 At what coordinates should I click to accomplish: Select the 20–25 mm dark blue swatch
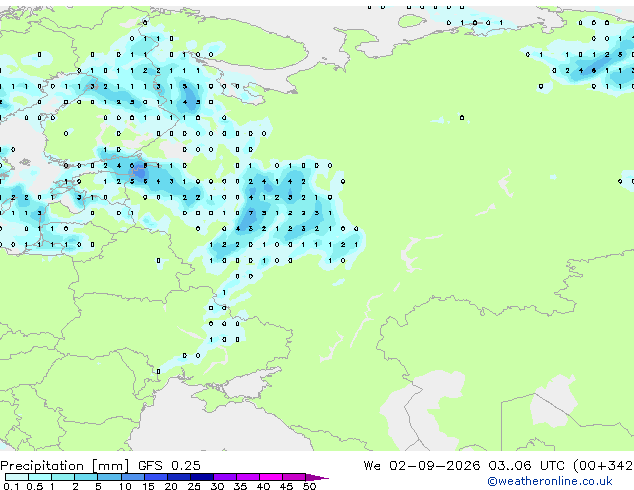[x=179, y=477]
